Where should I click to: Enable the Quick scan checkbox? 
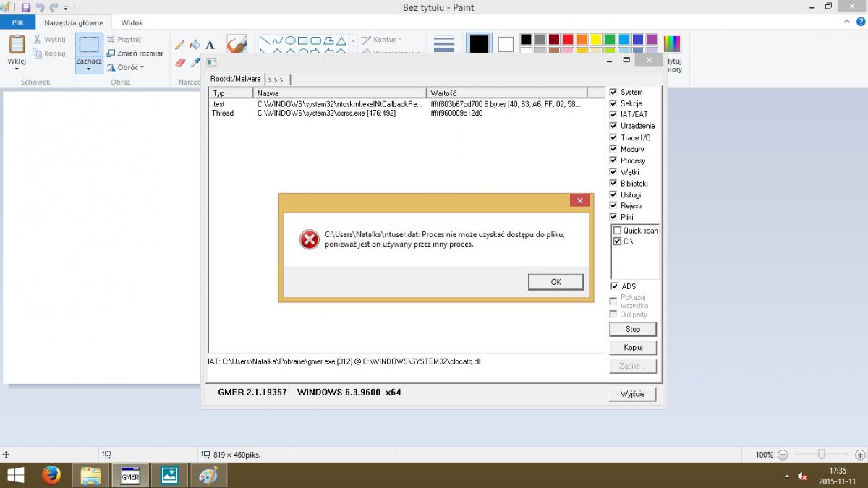(x=617, y=231)
